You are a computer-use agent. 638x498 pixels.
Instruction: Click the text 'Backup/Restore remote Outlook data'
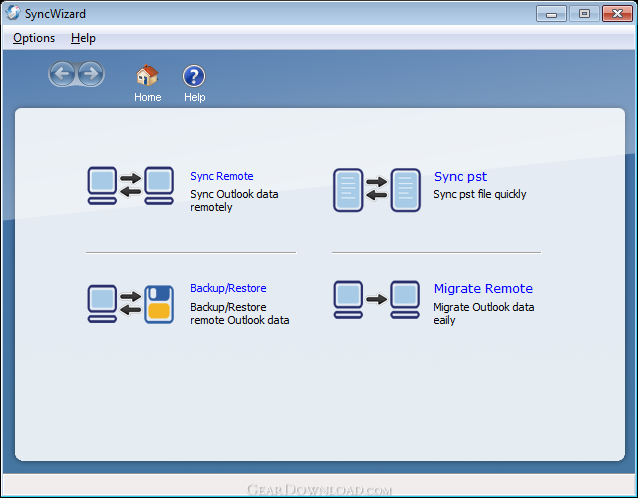[x=240, y=313]
